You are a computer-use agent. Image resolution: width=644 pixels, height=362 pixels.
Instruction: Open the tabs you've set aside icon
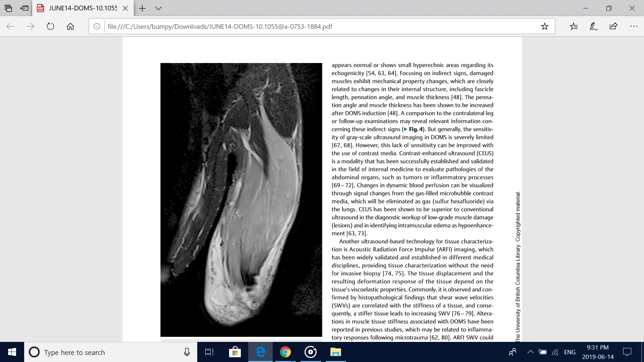(8, 8)
